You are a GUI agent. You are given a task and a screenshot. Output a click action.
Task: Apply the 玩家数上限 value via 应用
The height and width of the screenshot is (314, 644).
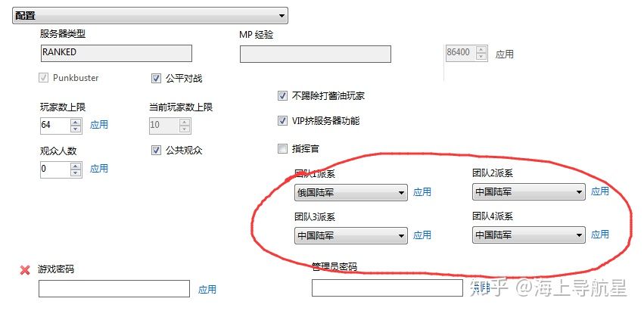99,124
